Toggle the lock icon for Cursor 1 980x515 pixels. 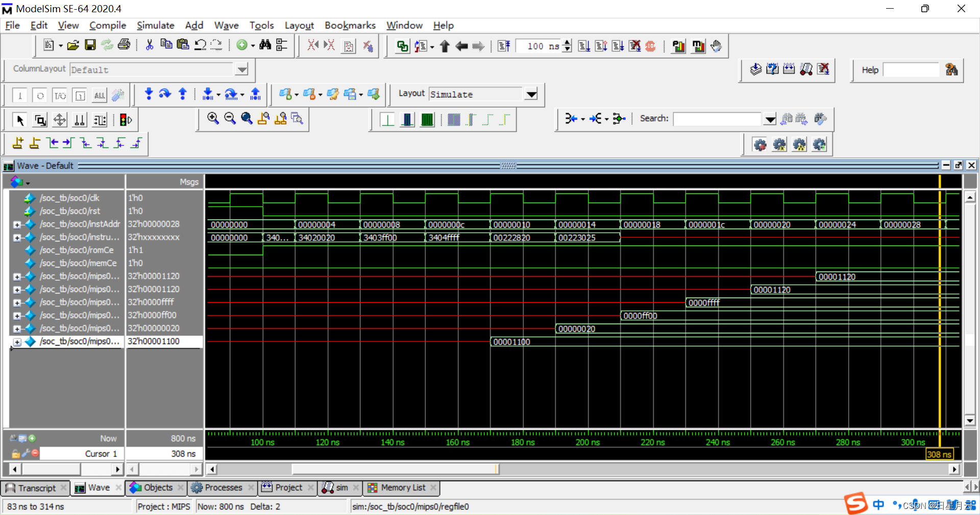16,453
